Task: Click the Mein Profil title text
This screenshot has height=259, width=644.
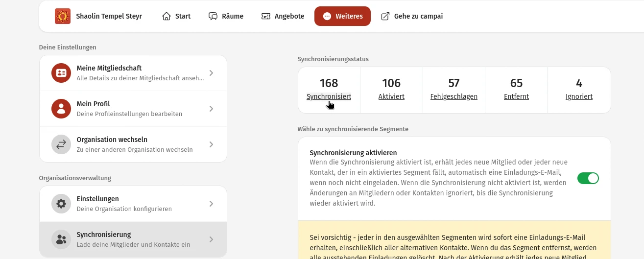Action: point(93,104)
